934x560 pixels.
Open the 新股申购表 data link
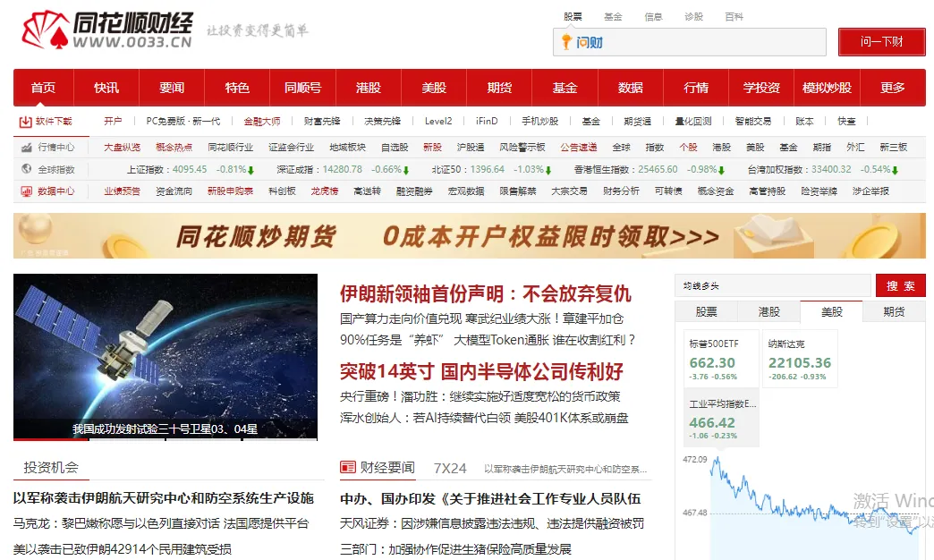tap(230, 191)
